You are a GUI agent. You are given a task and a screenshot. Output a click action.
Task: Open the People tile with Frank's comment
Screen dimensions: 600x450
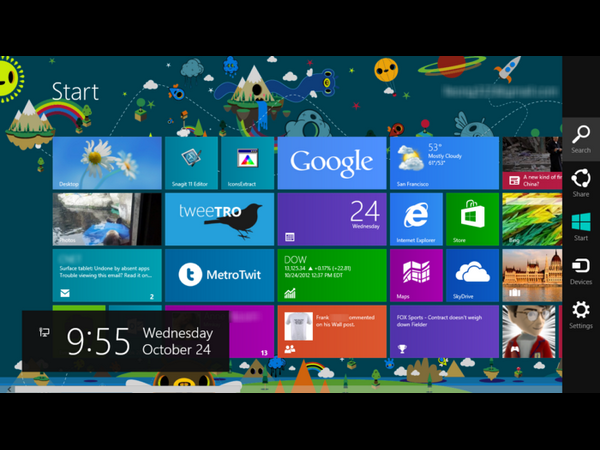click(x=332, y=331)
